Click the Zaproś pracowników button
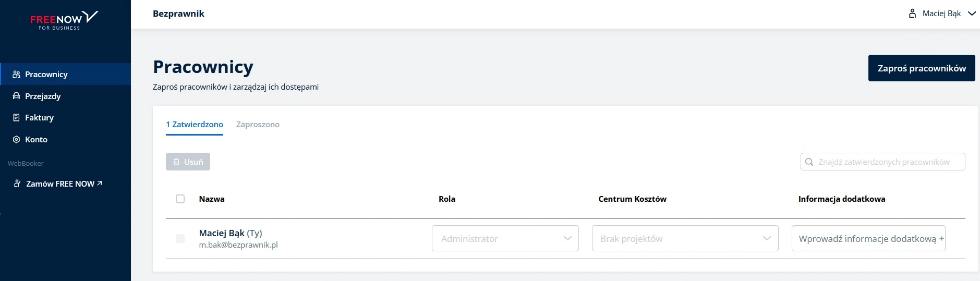The height and width of the screenshot is (281, 980). pos(922,68)
